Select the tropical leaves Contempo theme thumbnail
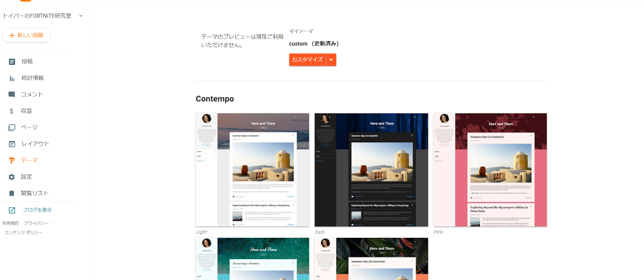This screenshot has height=280, width=644. click(371, 259)
